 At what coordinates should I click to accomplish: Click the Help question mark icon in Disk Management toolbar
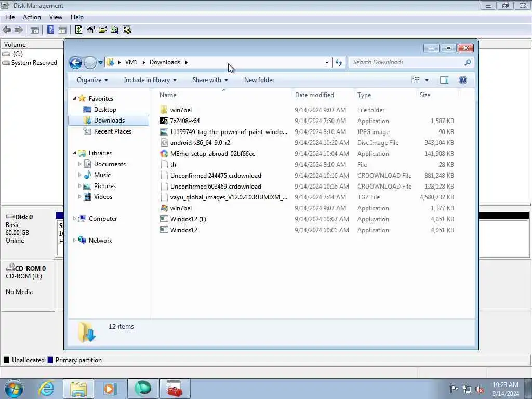coord(50,30)
